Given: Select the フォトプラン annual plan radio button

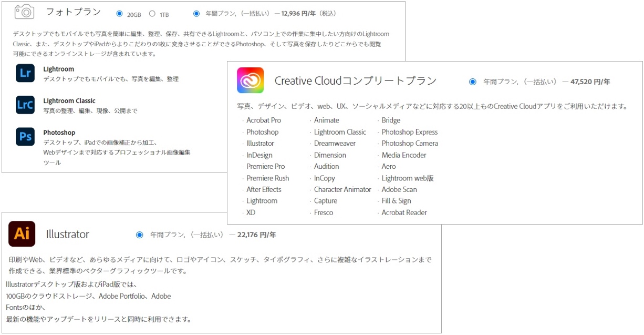Looking at the screenshot, I should pyautogui.click(x=196, y=14).
